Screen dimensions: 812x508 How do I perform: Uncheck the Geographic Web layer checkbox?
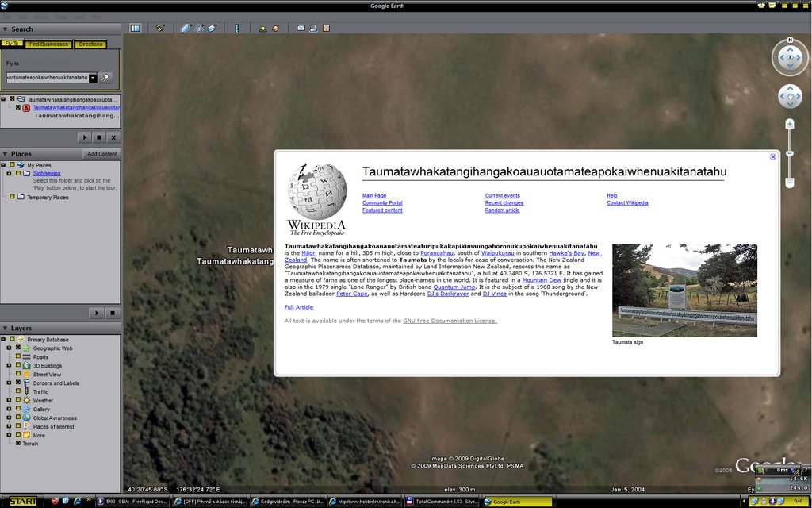pyautogui.click(x=18, y=348)
